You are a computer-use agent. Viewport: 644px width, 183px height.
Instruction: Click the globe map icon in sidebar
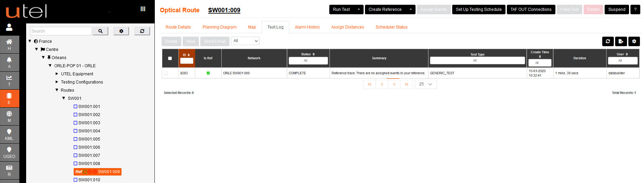click(9, 116)
